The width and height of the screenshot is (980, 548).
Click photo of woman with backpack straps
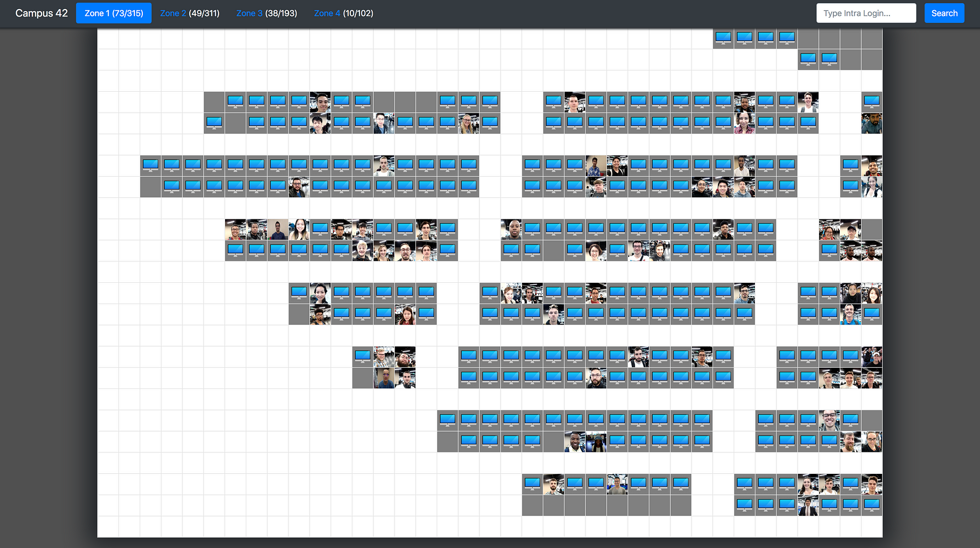pyautogui.click(x=872, y=187)
